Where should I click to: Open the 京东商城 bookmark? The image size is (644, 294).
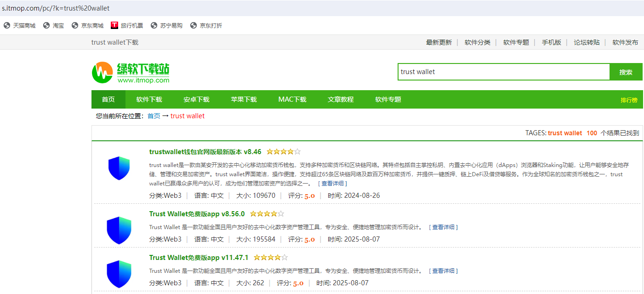pyautogui.click(x=88, y=26)
